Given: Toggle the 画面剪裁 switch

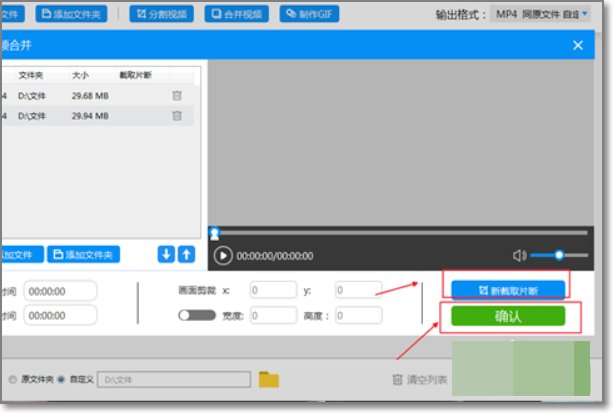Looking at the screenshot, I should tap(197, 315).
